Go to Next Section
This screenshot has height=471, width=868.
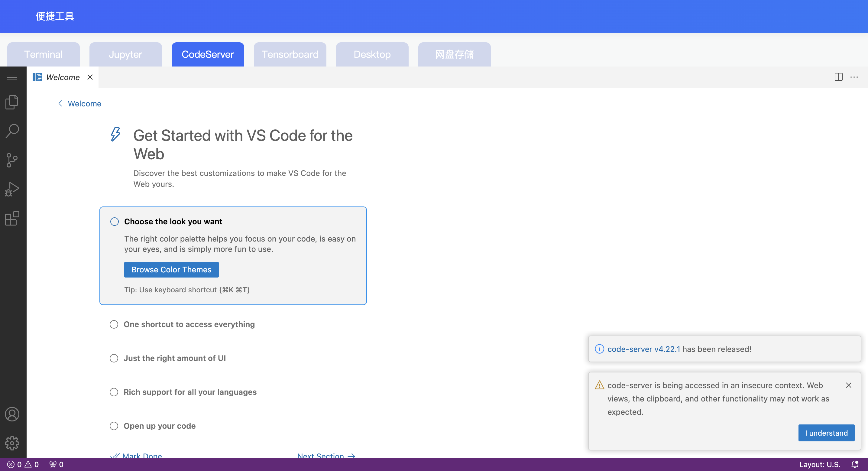tap(326, 455)
